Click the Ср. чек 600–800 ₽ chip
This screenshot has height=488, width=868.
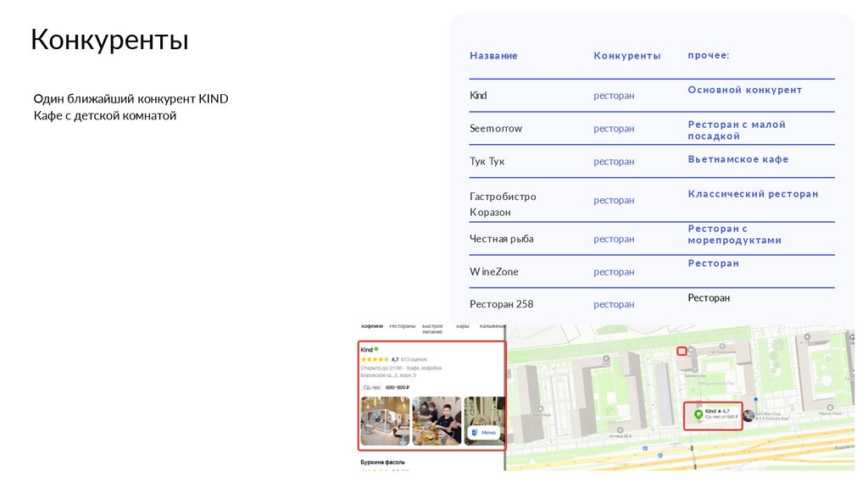(x=386, y=387)
